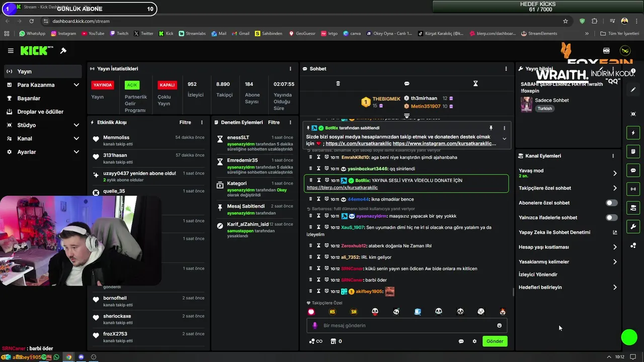
Task: Click the green Gönder button
Action: tap(495, 341)
